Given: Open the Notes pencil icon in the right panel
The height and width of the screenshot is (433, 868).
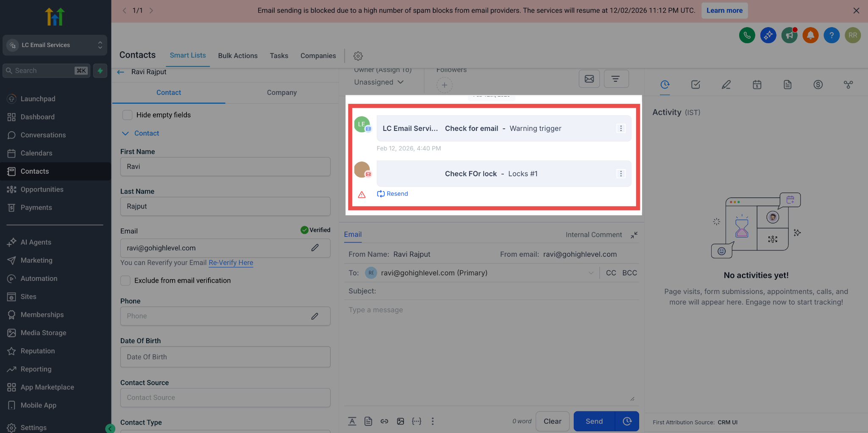Looking at the screenshot, I should tap(726, 85).
